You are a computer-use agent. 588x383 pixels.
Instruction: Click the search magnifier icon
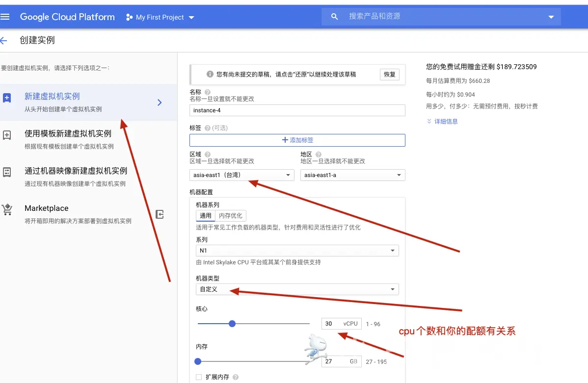335,17
